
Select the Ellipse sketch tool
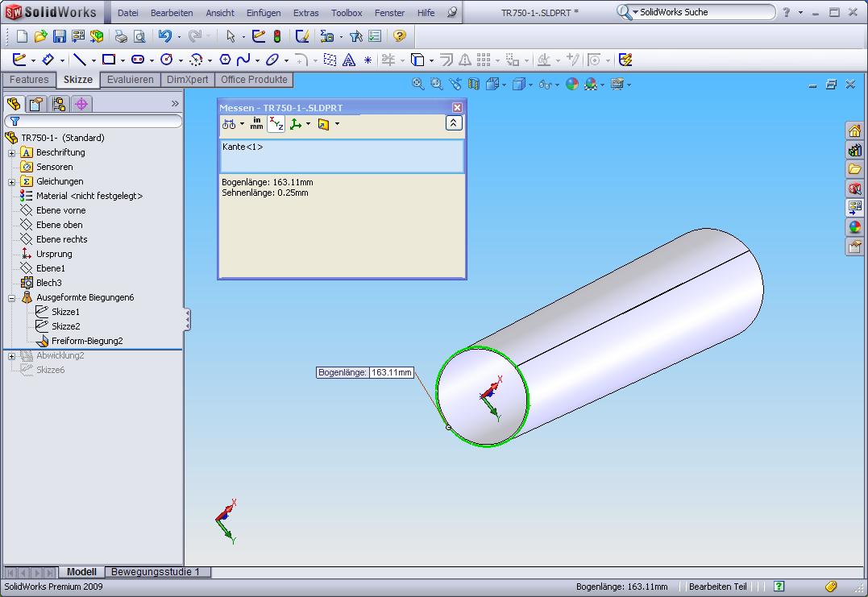tap(272, 60)
